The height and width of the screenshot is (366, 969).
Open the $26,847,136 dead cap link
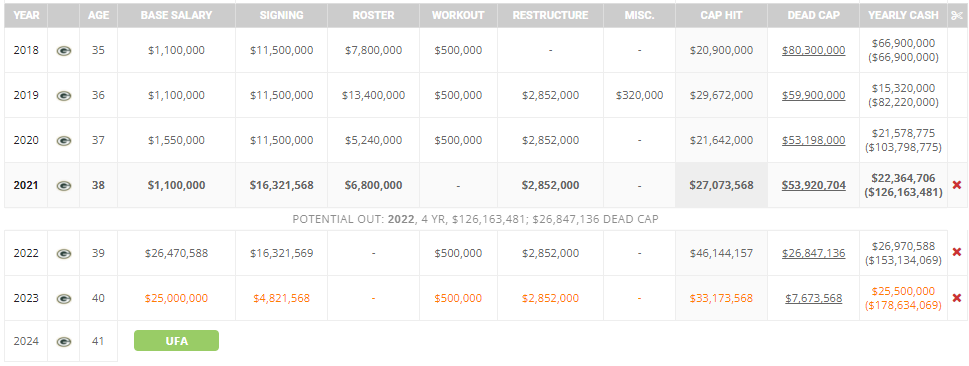[x=813, y=253]
